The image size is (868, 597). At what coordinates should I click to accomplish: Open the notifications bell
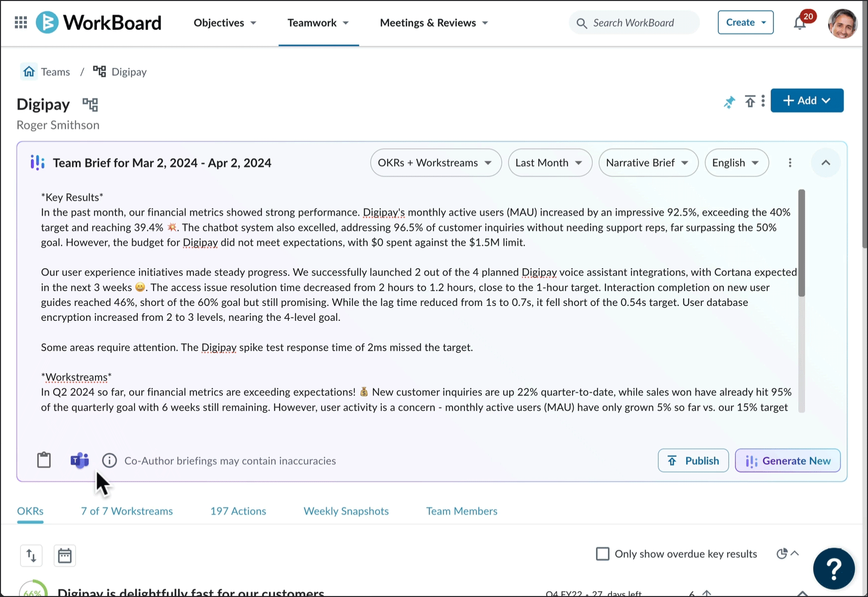[x=799, y=23]
